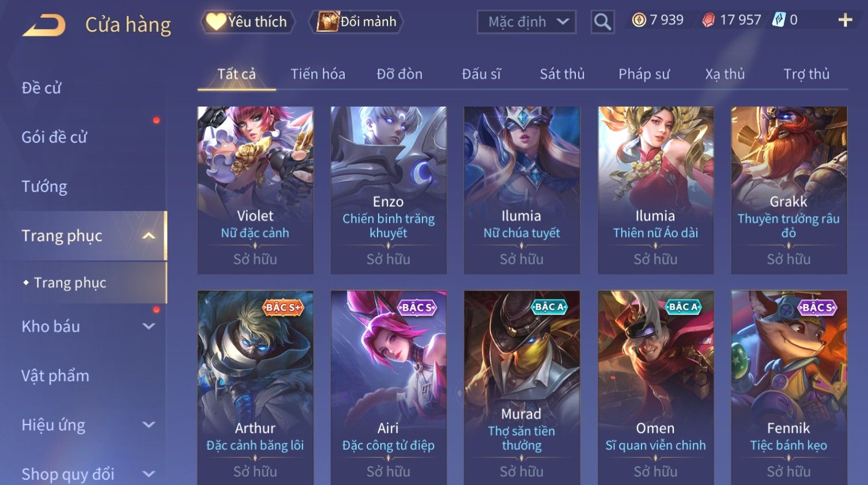Tap the golden back arrow icon
The height and width of the screenshot is (485, 868).
coord(44,25)
